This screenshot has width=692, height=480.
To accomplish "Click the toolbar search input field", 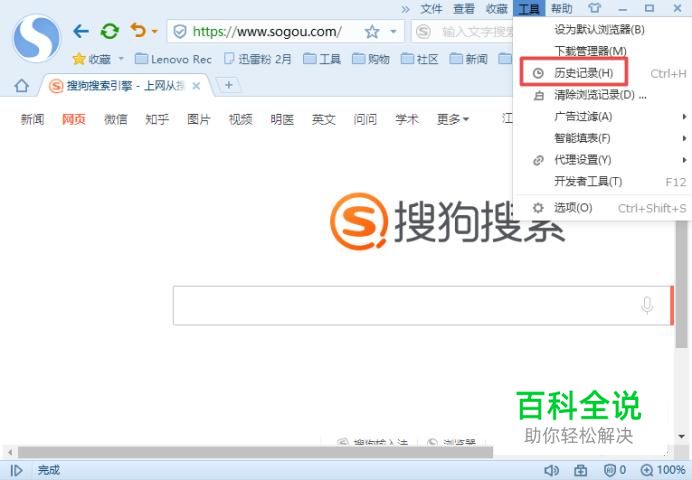I will [x=478, y=32].
